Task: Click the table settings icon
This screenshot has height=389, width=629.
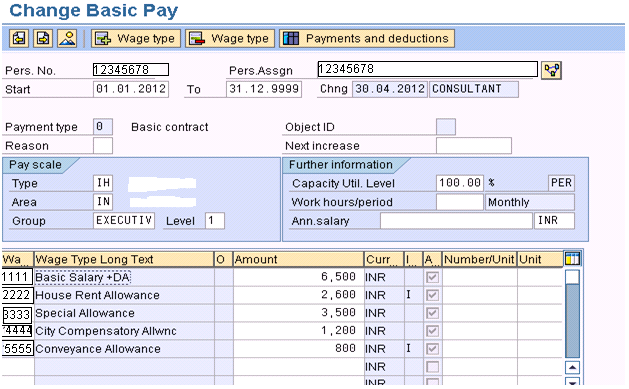Action: tap(572, 259)
